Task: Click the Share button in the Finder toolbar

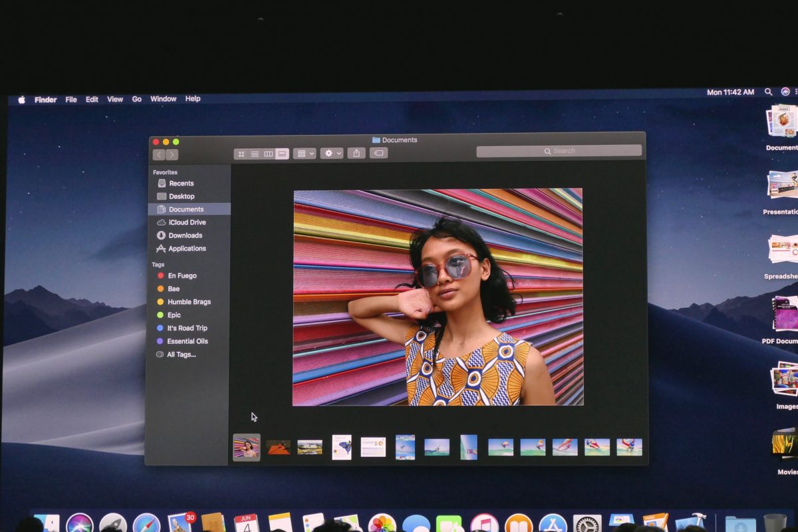Action: point(356,153)
